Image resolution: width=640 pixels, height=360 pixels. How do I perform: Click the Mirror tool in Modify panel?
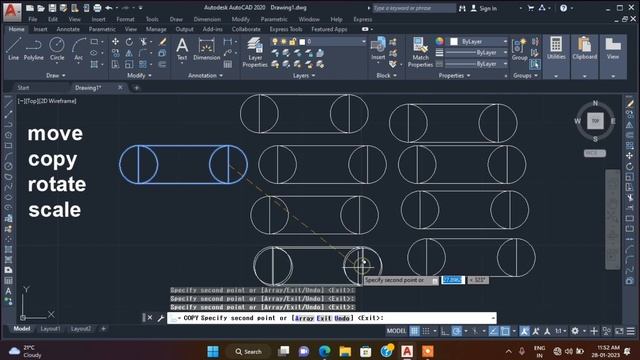[x=129, y=53]
